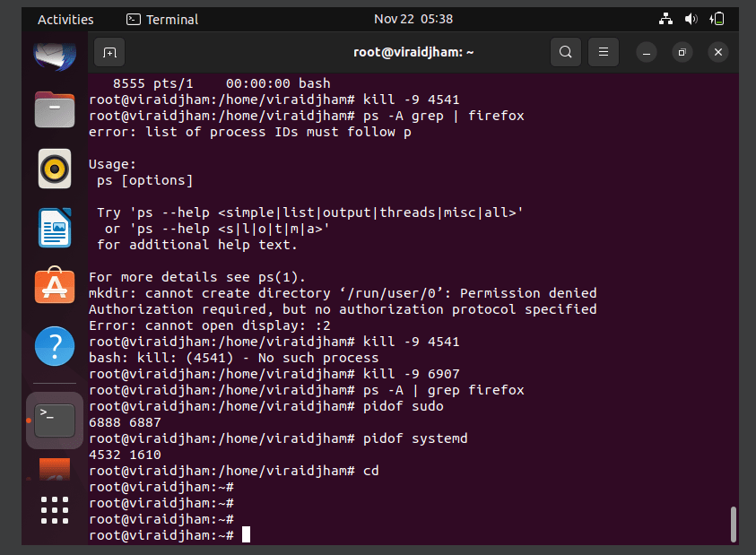The width and height of the screenshot is (756, 555).
Task: Launch Thunderbird Mail from dock
Action: pos(55,55)
